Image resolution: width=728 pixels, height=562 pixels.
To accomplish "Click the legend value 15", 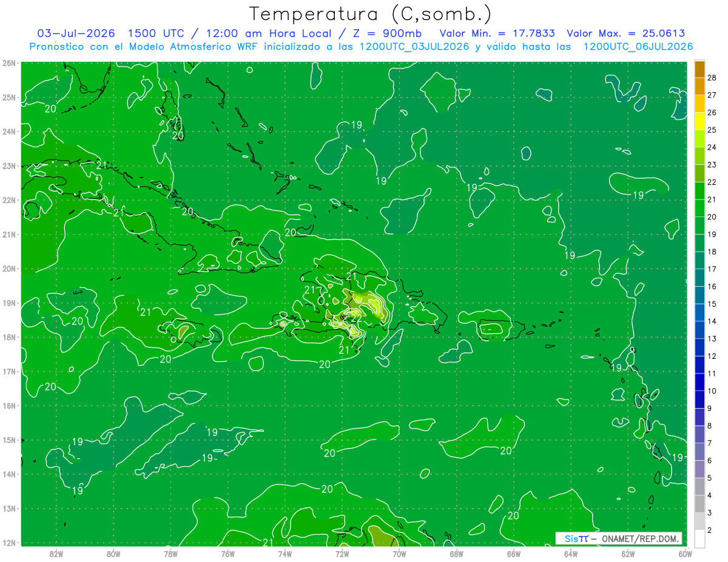I will [712, 304].
